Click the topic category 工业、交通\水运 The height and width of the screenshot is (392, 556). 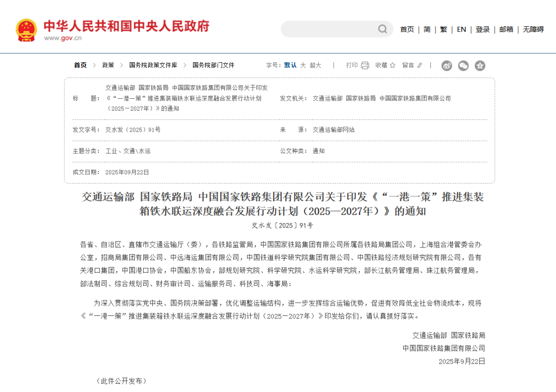coord(128,151)
